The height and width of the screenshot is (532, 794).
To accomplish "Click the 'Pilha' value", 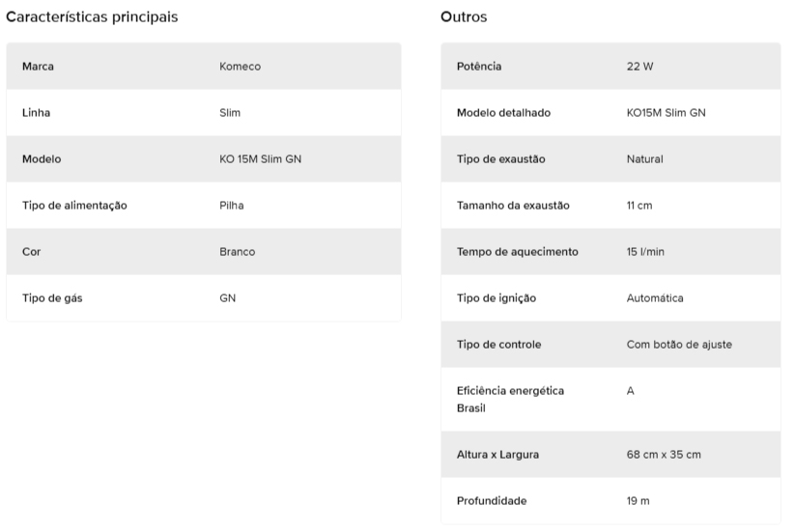I will click(x=232, y=206).
